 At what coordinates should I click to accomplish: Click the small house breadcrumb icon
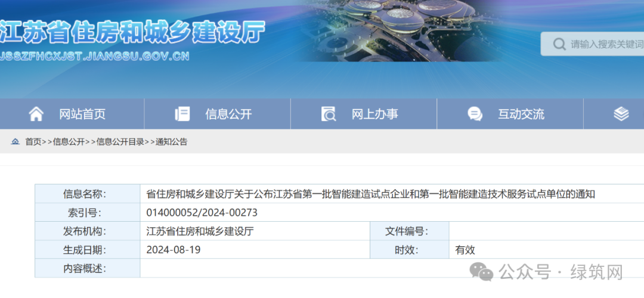pos(15,142)
